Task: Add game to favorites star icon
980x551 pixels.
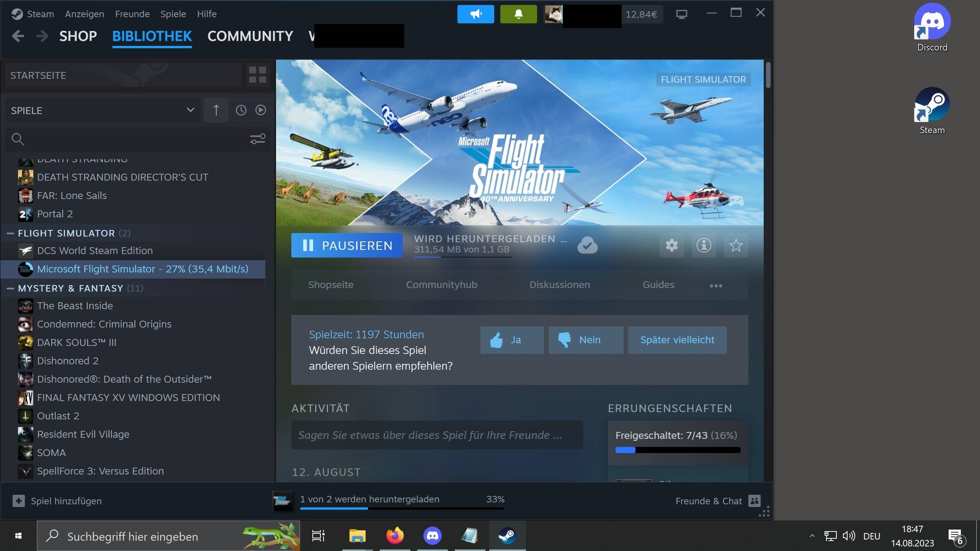Action: [x=736, y=245]
